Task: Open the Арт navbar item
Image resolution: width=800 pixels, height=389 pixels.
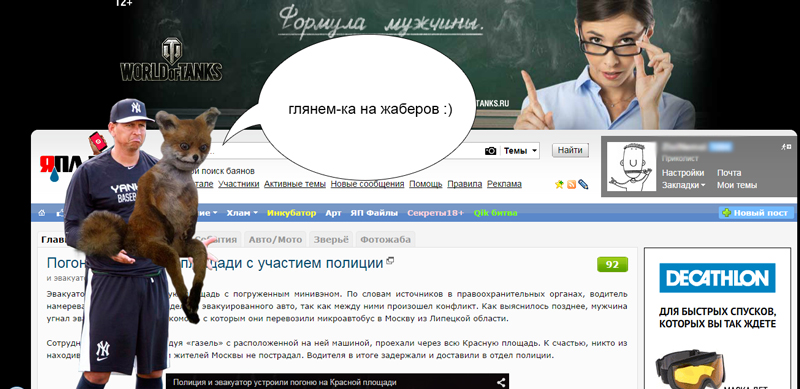Action: point(333,213)
